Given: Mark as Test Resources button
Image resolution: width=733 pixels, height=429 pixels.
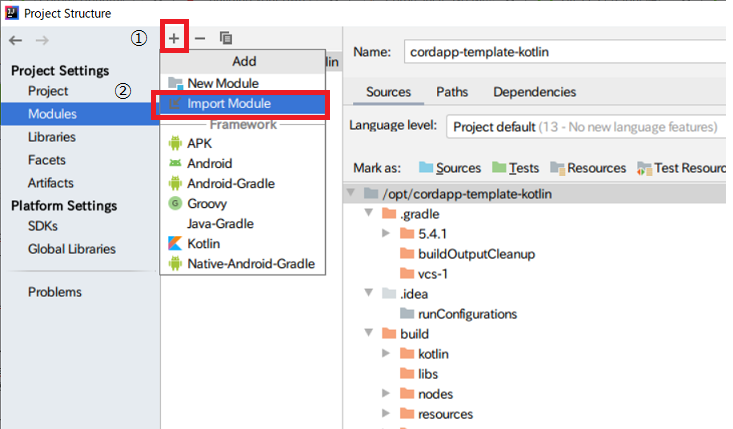Looking at the screenshot, I should pos(682,168).
